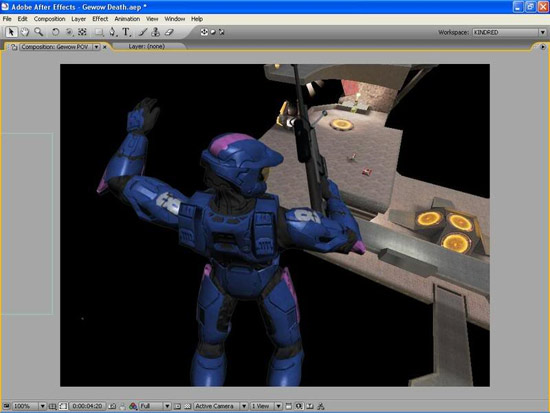The height and width of the screenshot is (413, 550).
Task: Select the Zoom magnifier tool
Action: pyautogui.click(x=39, y=32)
